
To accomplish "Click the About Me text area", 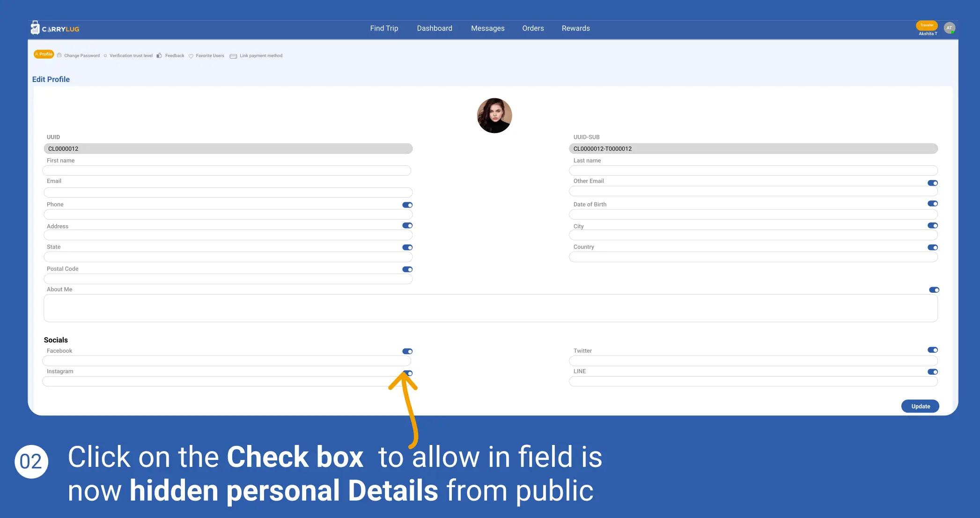I will [x=491, y=308].
